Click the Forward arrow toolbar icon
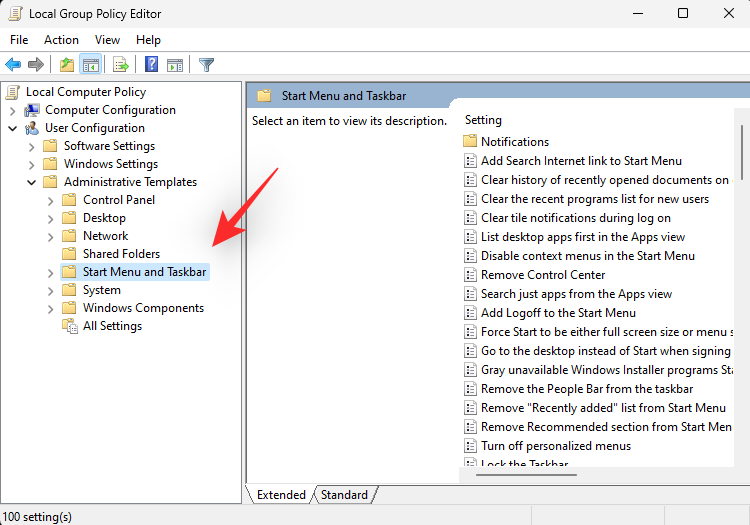The width and height of the screenshot is (750, 525). 36,64
